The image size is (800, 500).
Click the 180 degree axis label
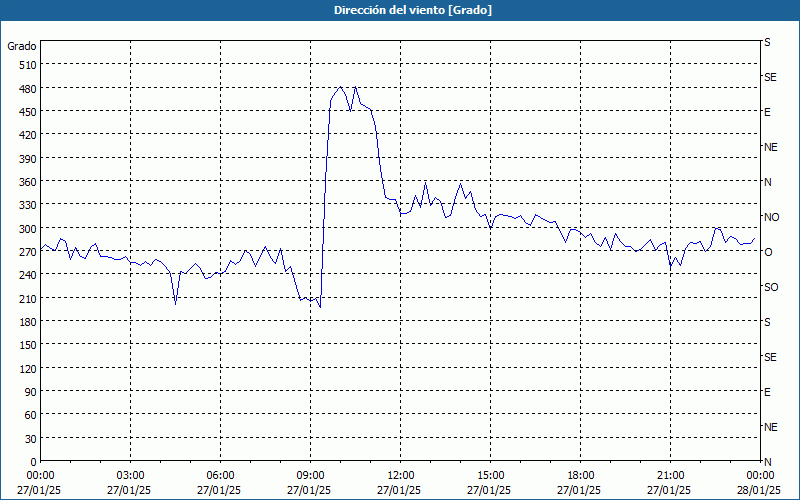click(x=28, y=321)
